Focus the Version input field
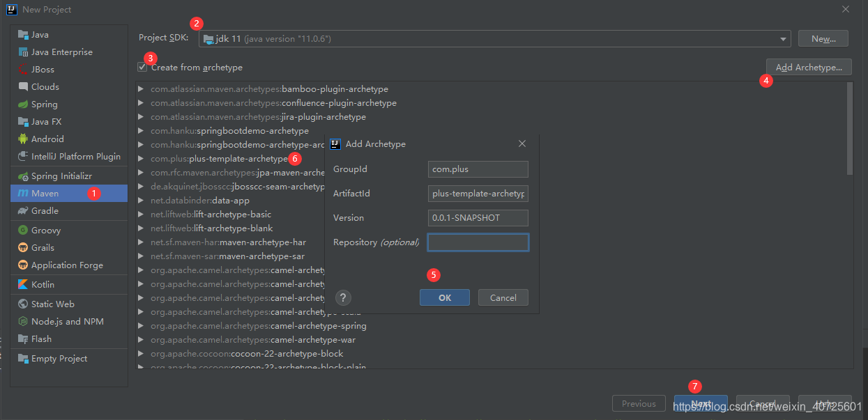The image size is (868, 420). click(x=478, y=218)
